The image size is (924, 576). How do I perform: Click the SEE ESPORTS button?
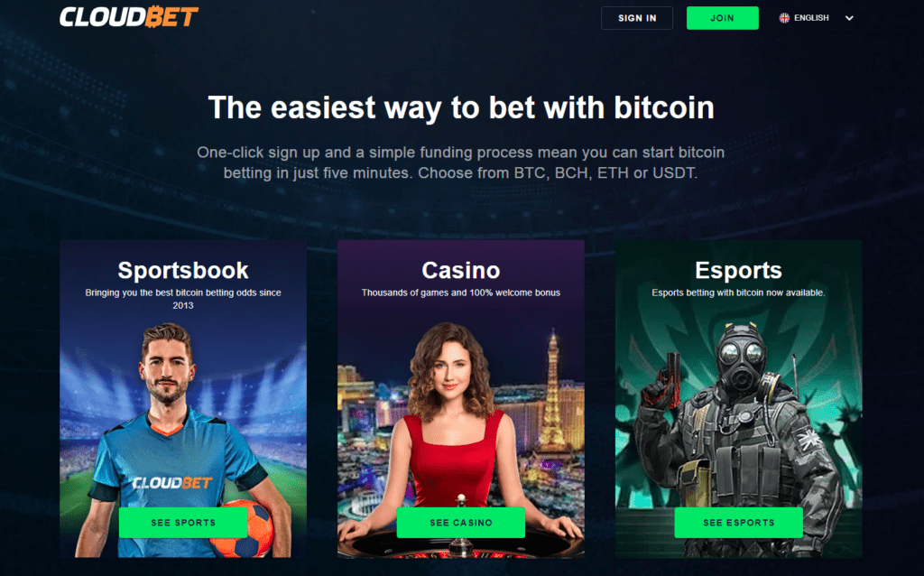[738, 523]
